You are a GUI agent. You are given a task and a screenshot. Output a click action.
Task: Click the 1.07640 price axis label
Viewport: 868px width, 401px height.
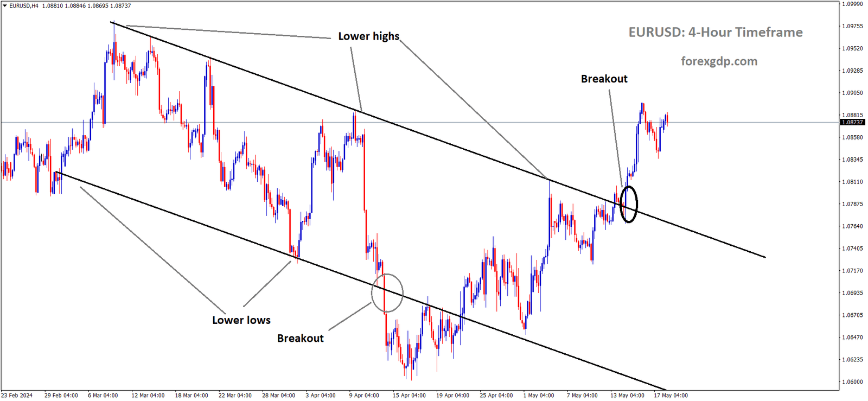click(x=852, y=226)
